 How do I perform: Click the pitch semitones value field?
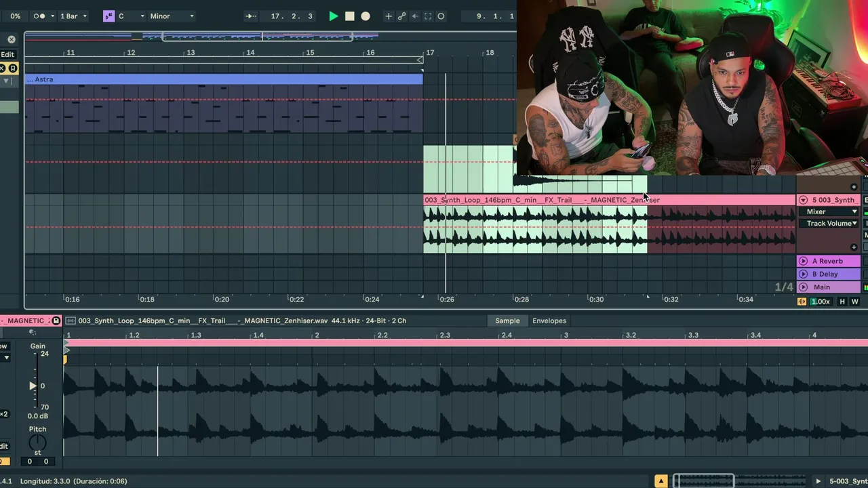(x=29, y=462)
